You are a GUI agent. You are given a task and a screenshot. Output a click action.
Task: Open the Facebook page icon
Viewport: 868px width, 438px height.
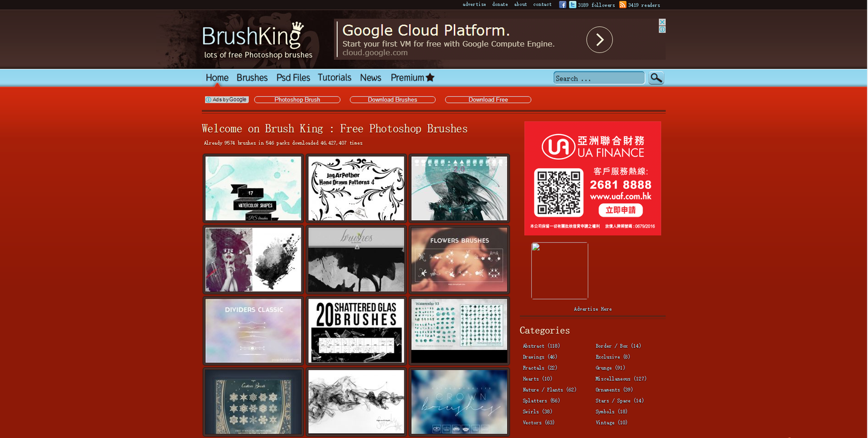[x=562, y=4]
